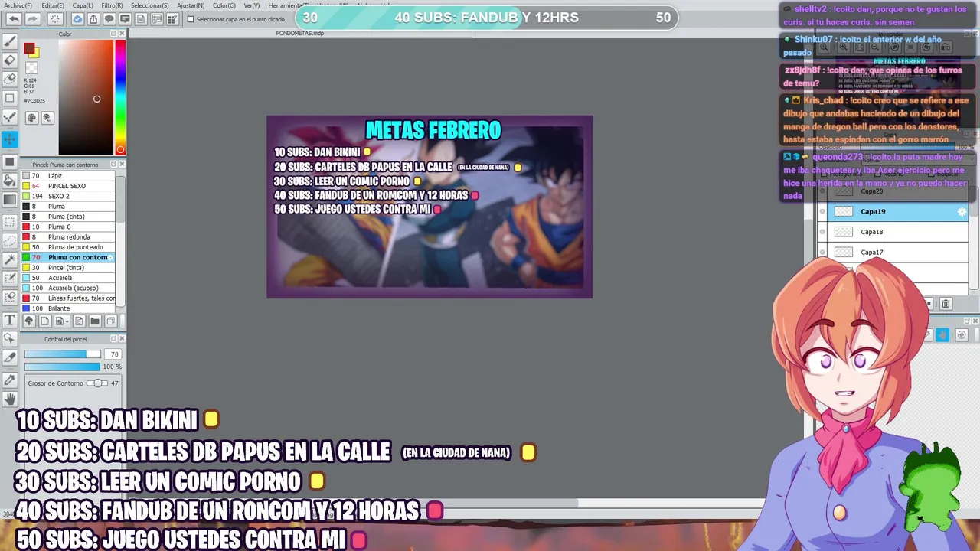
Task: Enable 'Seleccionar capa en el punto clicado' checkbox
Action: [191, 19]
